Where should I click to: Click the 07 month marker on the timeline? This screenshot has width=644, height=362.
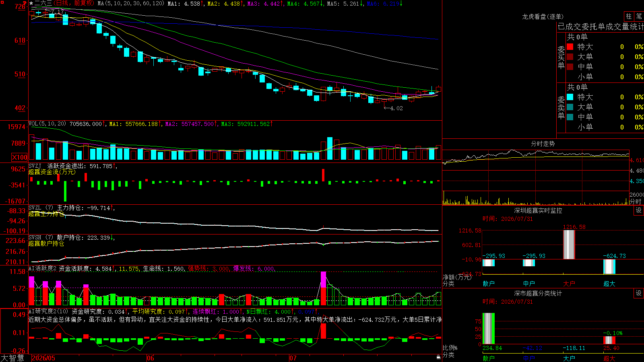(293, 358)
